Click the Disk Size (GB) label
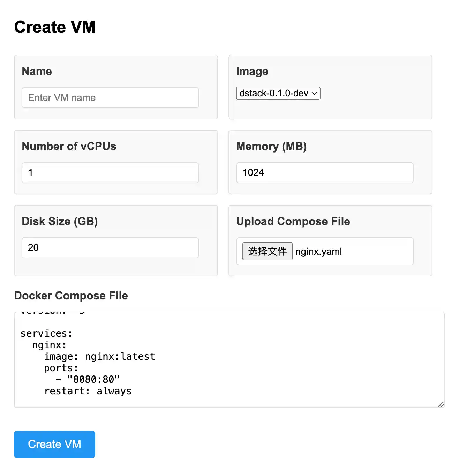This screenshot has height=476, width=459. click(x=60, y=221)
